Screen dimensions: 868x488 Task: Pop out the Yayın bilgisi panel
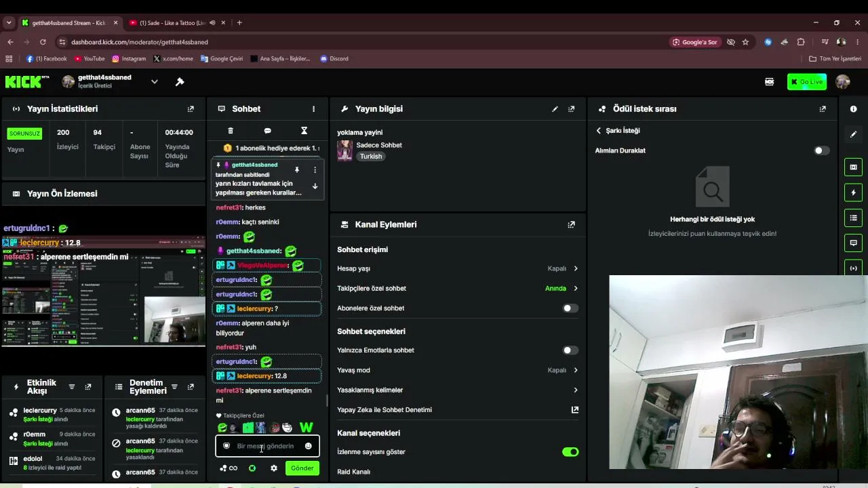tap(572, 109)
